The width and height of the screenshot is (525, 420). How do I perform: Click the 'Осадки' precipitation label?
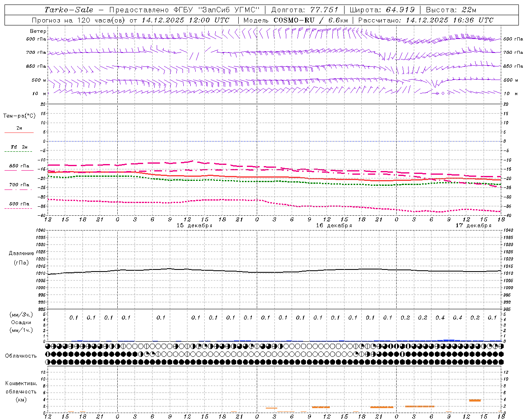(21, 322)
